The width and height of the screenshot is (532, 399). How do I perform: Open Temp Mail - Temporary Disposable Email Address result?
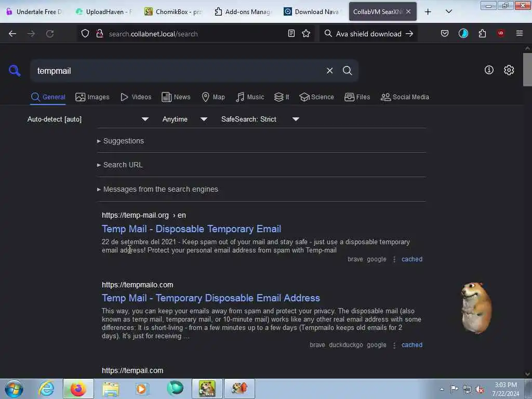click(x=211, y=298)
